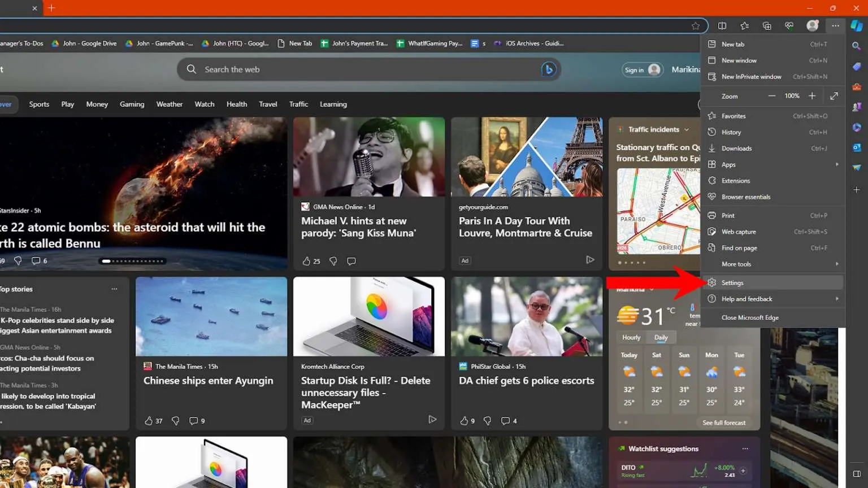Click the Collections toolbar icon
Image resolution: width=868 pixels, height=488 pixels.
point(767,26)
